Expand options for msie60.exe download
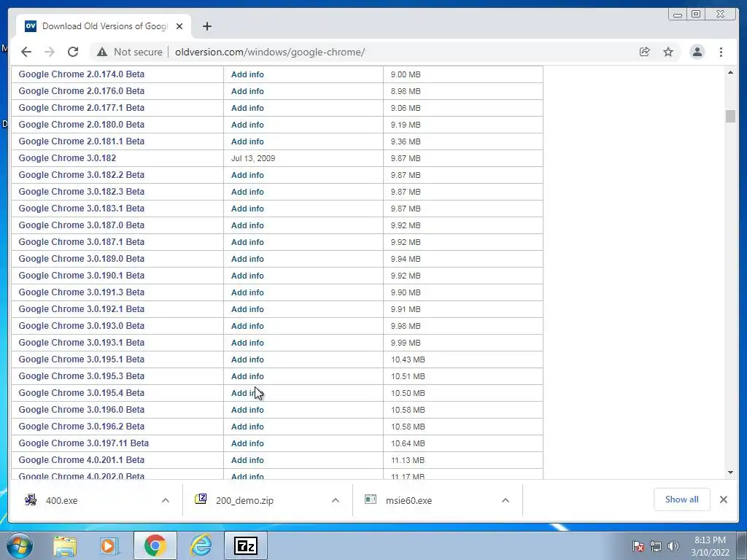Screen dimensions: 747x560 tap(506, 500)
